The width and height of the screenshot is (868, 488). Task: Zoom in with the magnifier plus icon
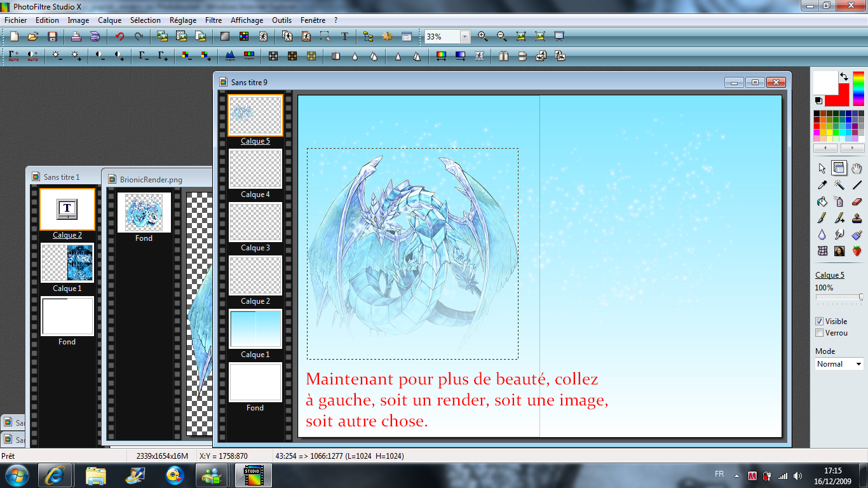pyautogui.click(x=483, y=37)
